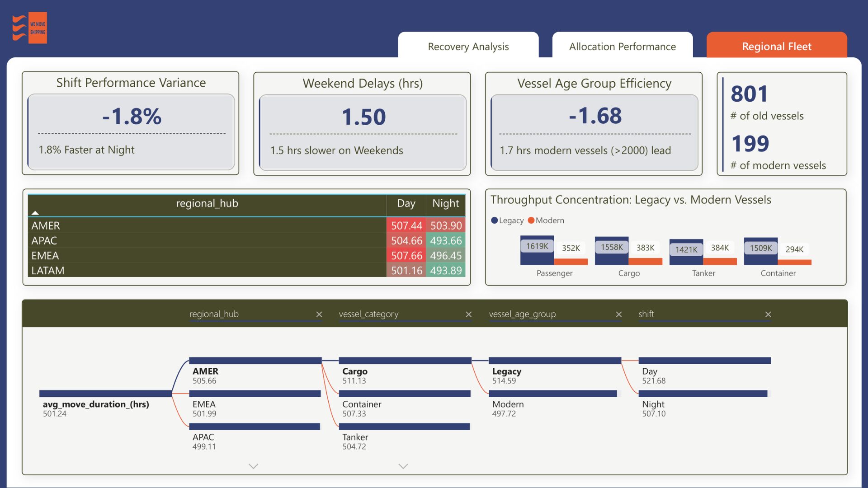Remove the vessel_age_group level with X
868x488 pixels.
(619, 314)
